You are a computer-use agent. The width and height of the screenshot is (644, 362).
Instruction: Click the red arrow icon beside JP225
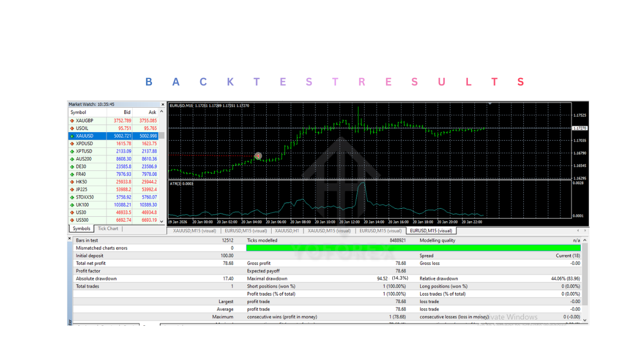(72, 190)
